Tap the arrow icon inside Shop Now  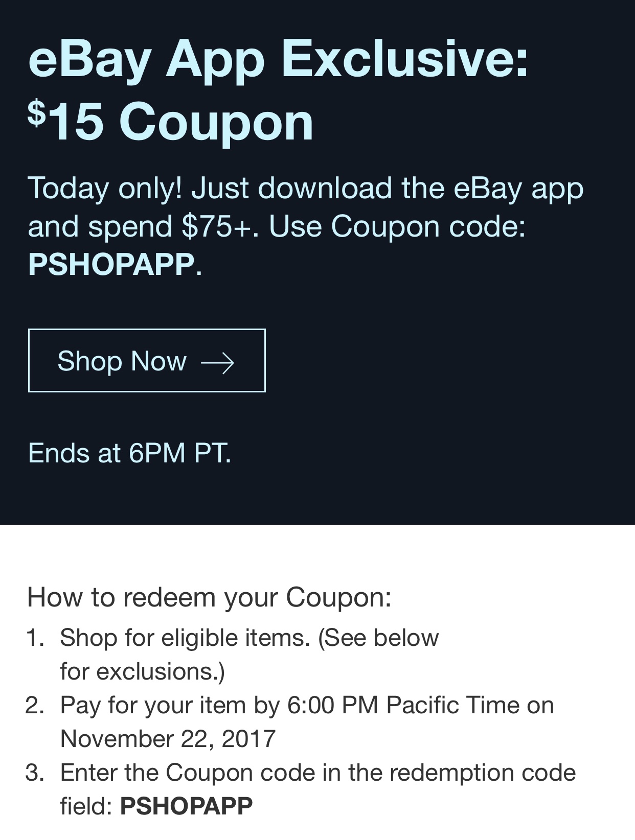218,363
